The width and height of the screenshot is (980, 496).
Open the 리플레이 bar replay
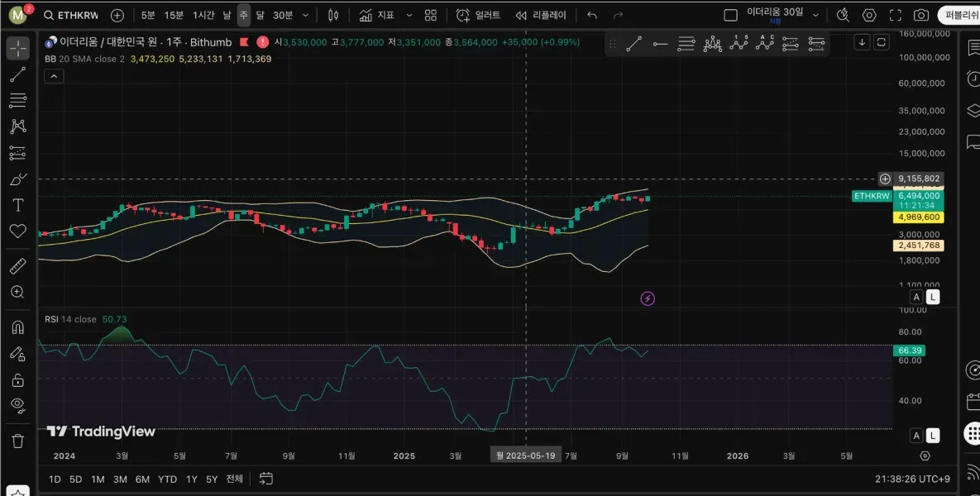pos(541,15)
